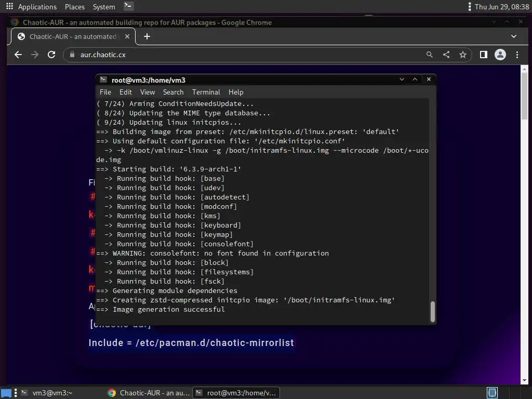Click 'Generating module dependencies' line
Screen dimensions: 532x399
tap(167, 291)
